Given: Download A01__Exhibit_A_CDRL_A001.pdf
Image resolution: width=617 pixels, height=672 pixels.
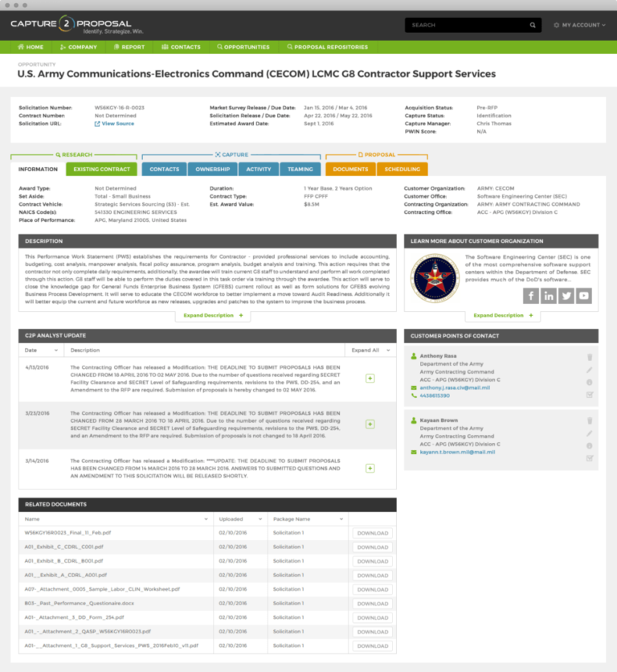Looking at the screenshot, I should point(373,576).
